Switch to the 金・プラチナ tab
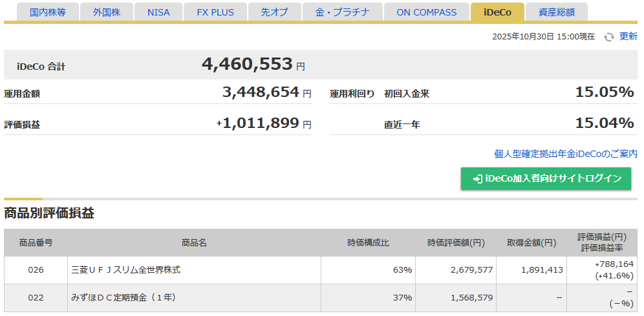The width and height of the screenshot is (644, 316). (342, 12)
